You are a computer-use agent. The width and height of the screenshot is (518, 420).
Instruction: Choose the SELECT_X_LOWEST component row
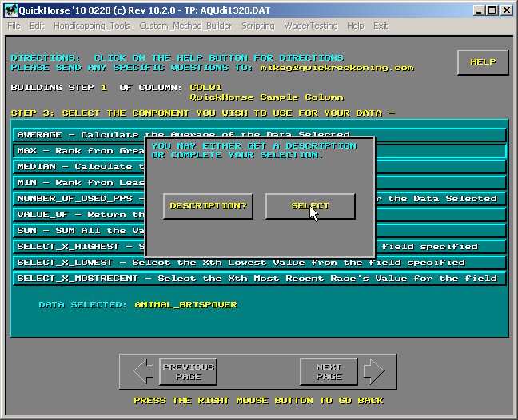pyautogui.click(x=260, y=263)
